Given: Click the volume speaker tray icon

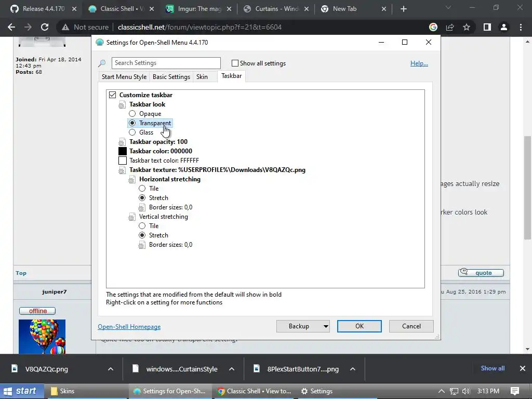Looking at the screenshot, I should pyautogui.click(x=466, y=391).
